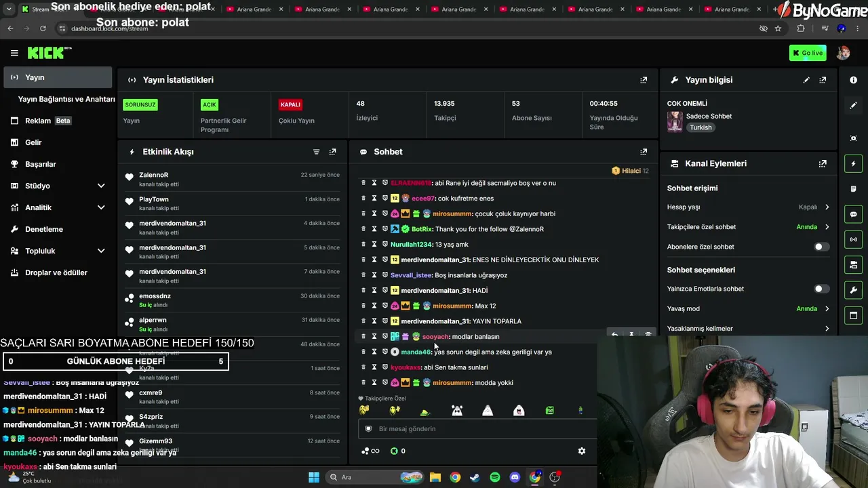Timeout kyoukaxs using the hourglass icon
Screen dimensions: 868x488
point(374,367)
